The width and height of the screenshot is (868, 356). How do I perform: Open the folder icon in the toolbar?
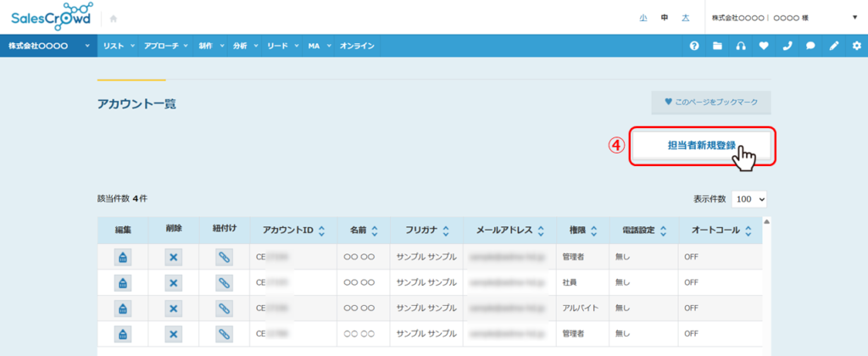717,46
